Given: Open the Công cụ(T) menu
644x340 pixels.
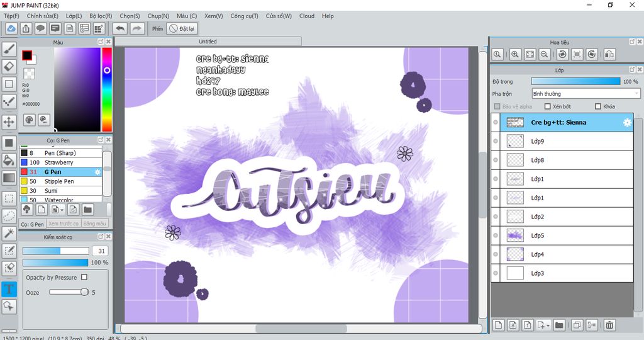Looking at the screenshot, I should pyautogui.click(x=245, y=16).
